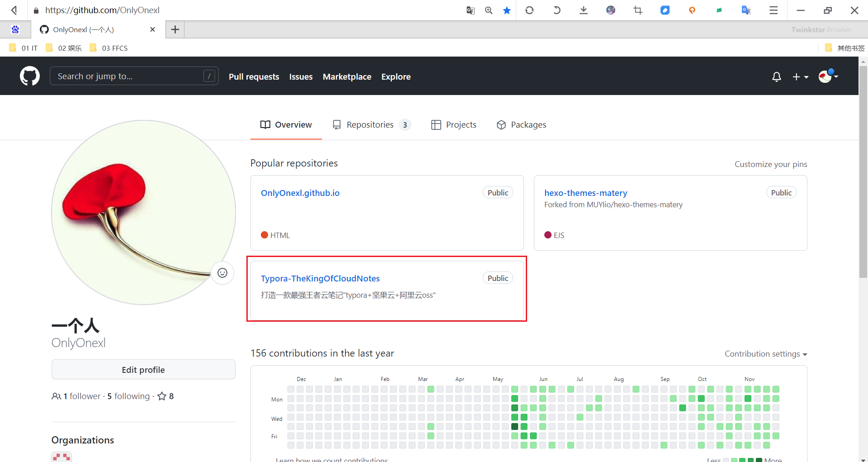Click browser back arrow

click(14, 10)
